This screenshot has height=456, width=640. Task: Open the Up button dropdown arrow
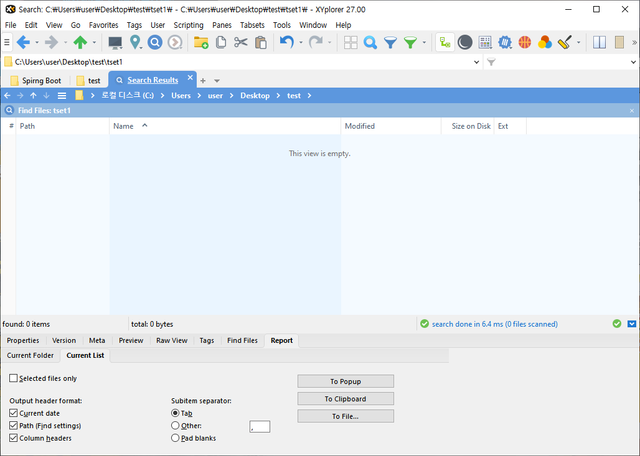[x=94, y=42]
